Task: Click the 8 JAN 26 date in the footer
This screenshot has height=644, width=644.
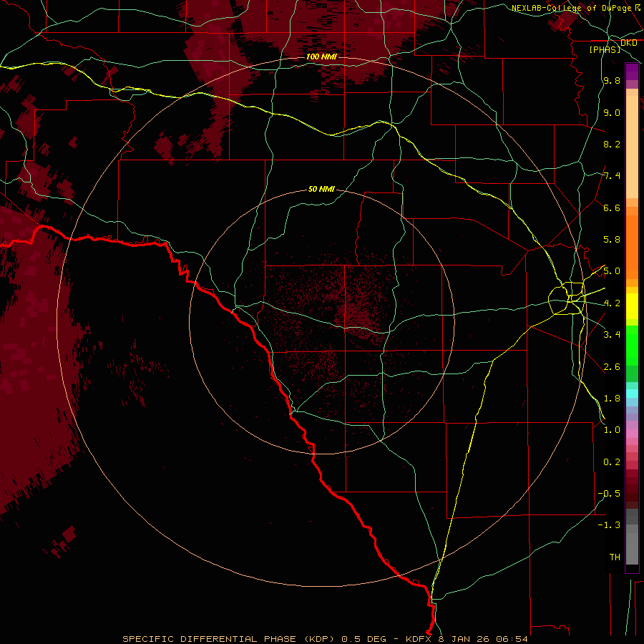Action: coord(464,639)
